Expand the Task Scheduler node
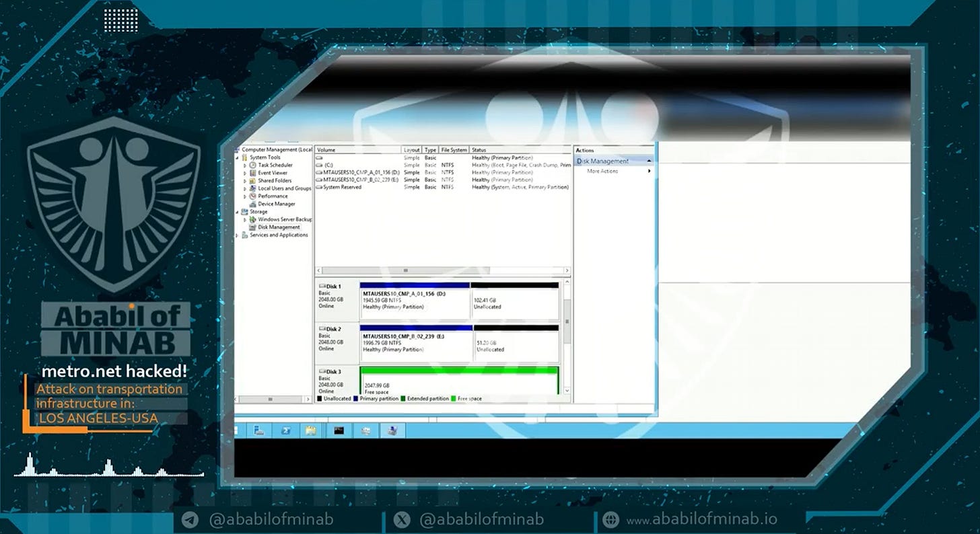The image size is (980, 534). [245, 165]
